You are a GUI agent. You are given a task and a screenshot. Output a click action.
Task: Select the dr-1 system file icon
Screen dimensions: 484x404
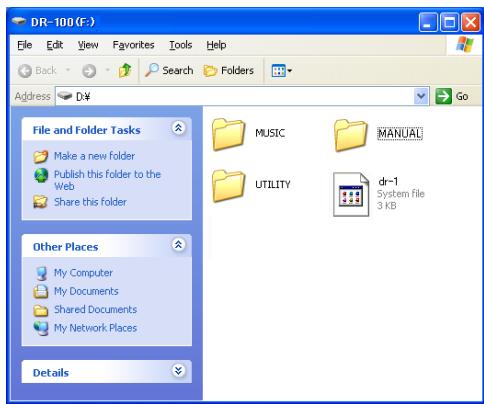[x=351, y=194]
